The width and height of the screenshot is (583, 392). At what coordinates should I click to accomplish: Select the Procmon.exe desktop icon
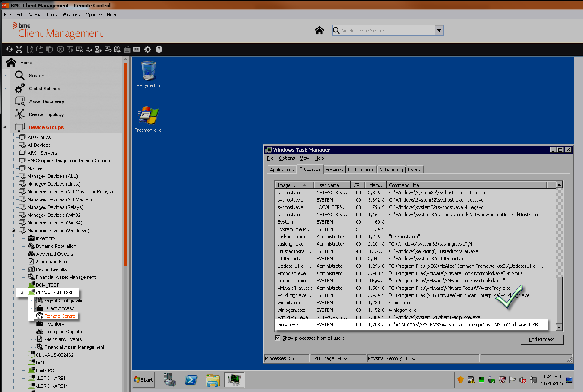(x=148, y=119)
